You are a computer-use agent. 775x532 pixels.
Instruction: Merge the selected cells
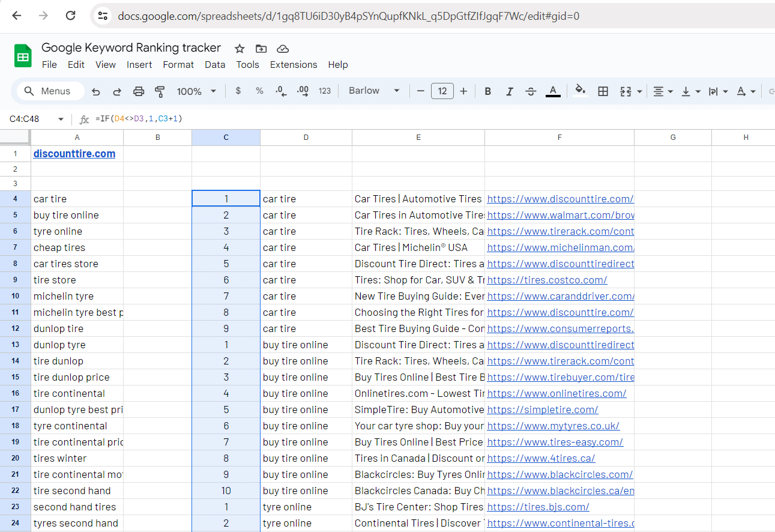(x=626, y=91)
